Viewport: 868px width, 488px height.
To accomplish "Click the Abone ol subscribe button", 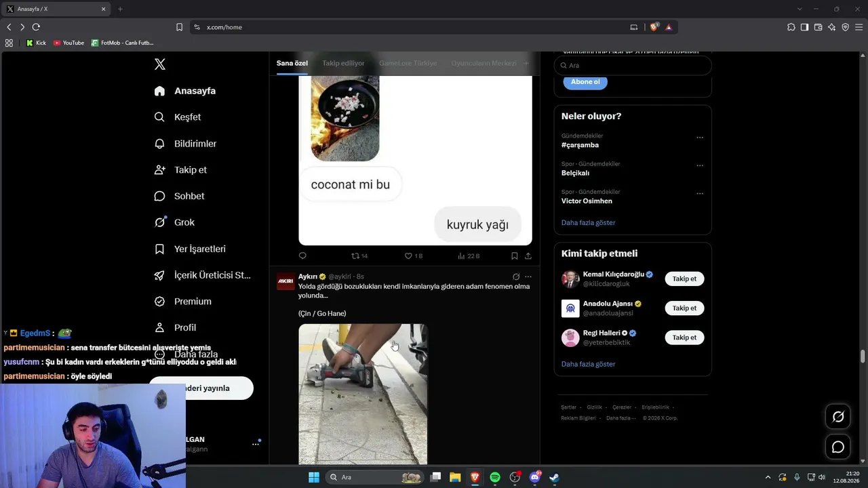I will pos(585,82).
